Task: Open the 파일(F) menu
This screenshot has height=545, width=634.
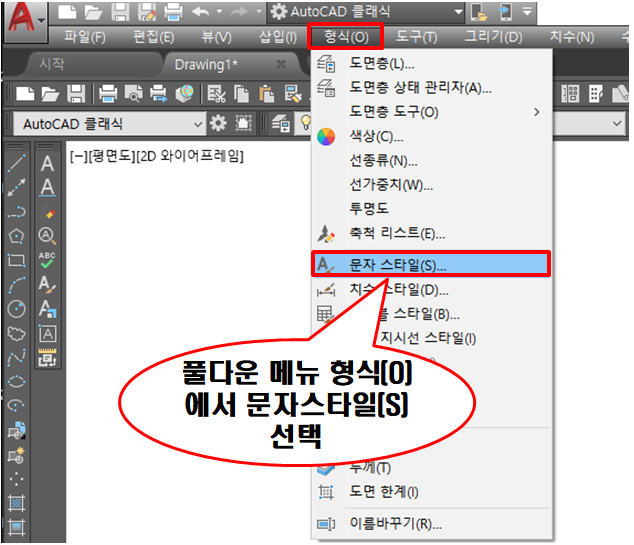Action: coord(85,37)
